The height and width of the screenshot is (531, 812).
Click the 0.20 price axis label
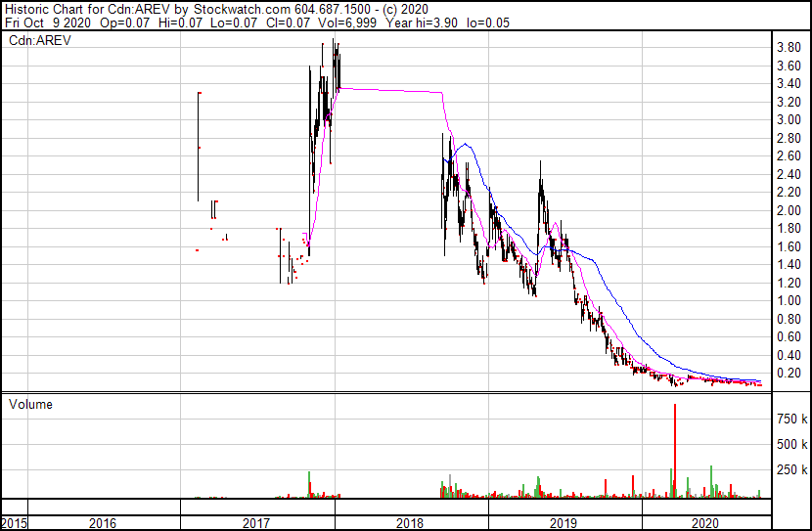[789, 374]
